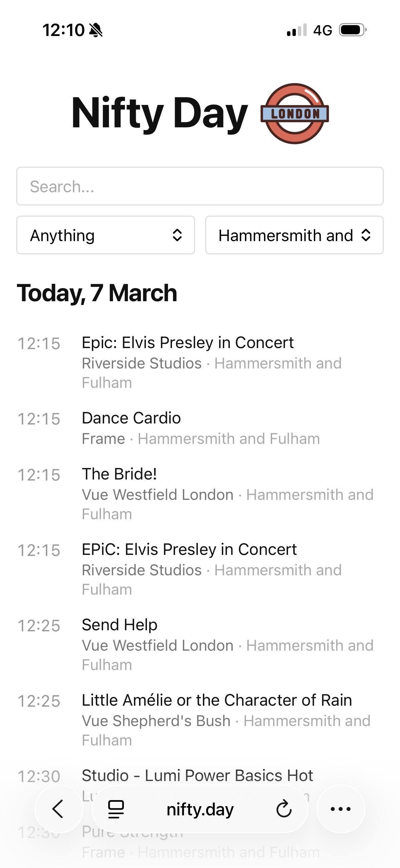Image resolution: width=400 pixels, height=868 pixels.
Task: Tap the nifty.day address bar URL
Action: point(200,810)
